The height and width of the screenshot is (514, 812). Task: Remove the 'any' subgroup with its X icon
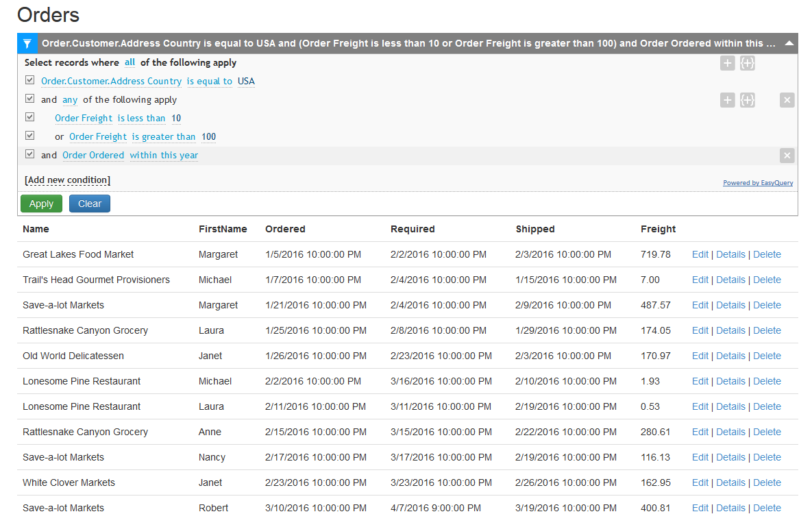787,100
